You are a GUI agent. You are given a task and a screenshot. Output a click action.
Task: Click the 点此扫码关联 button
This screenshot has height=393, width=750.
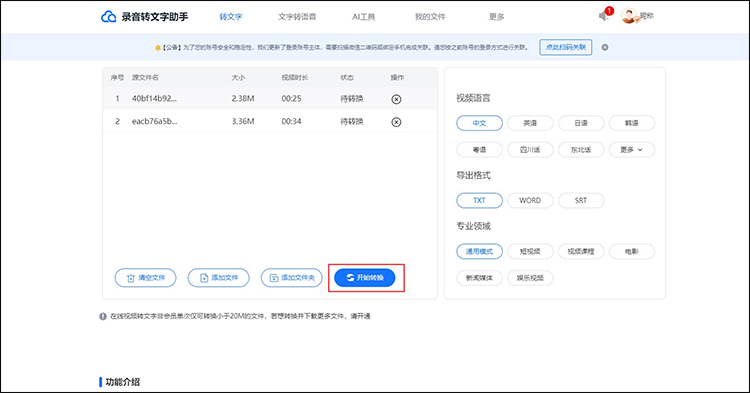click(x=566, y=47)
